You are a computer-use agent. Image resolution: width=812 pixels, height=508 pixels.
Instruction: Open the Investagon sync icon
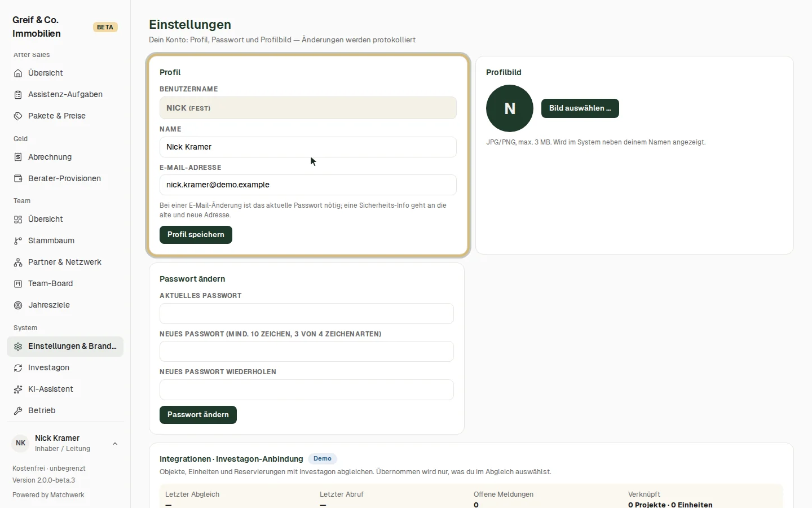[x=18, y=368]
